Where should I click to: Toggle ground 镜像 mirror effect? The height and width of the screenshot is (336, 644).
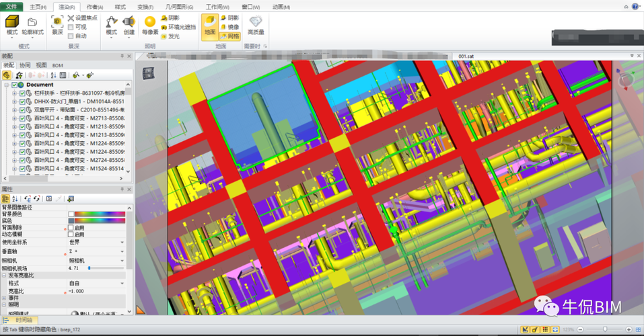229,27
